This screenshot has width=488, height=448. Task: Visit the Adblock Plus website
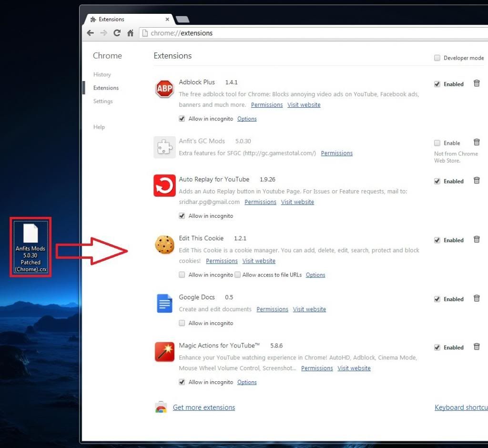pos(304,105)
